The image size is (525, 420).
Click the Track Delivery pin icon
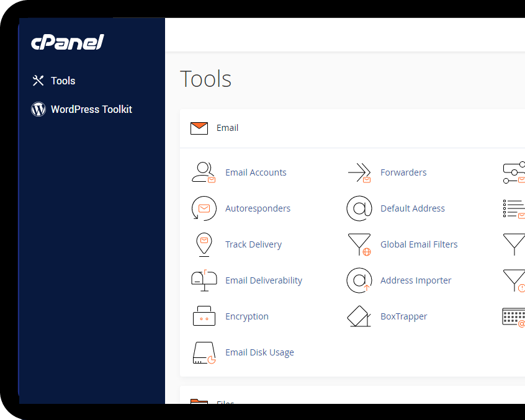point(204,244)
